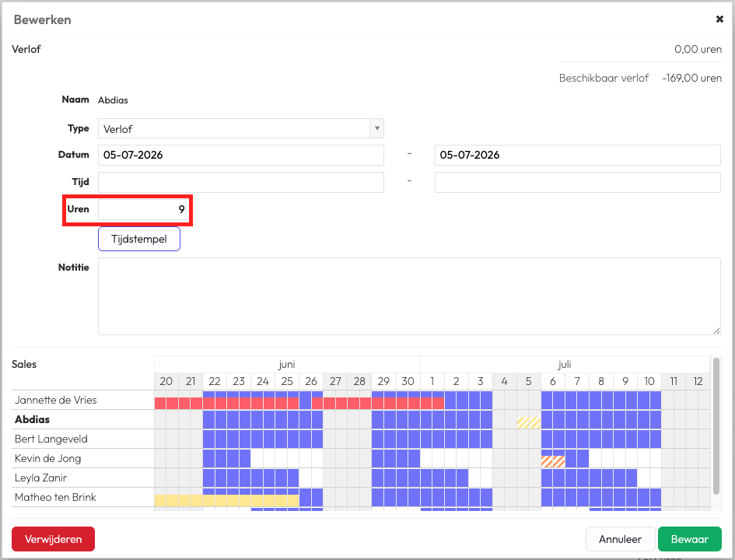Click the -169,00 uren value
The height and width of the screenshot is (560, 735).
[x=692, y=78]
